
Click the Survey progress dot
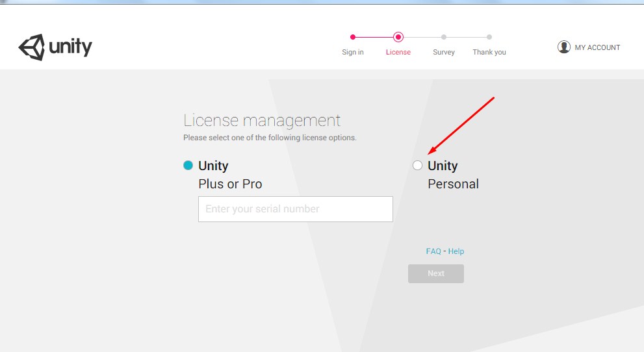pos(444,37)
